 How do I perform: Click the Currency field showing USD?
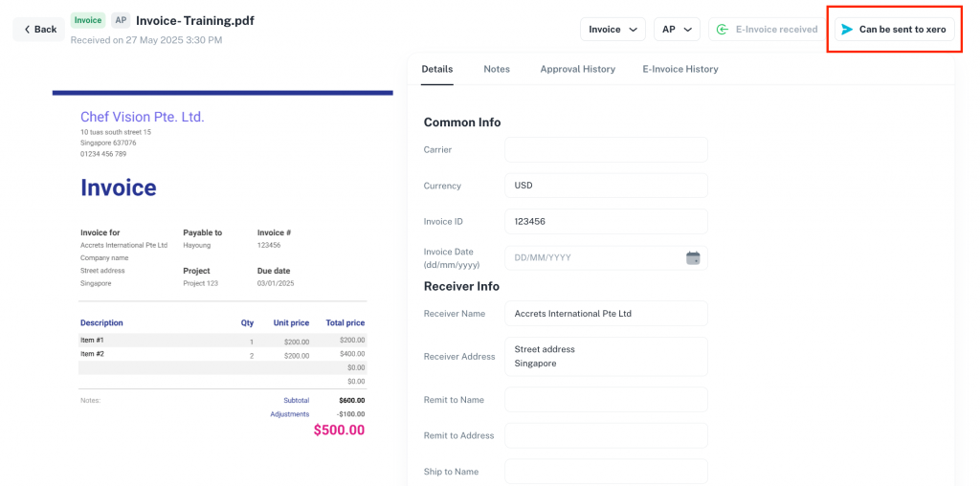pyautogui.click(x=606, y=186)
